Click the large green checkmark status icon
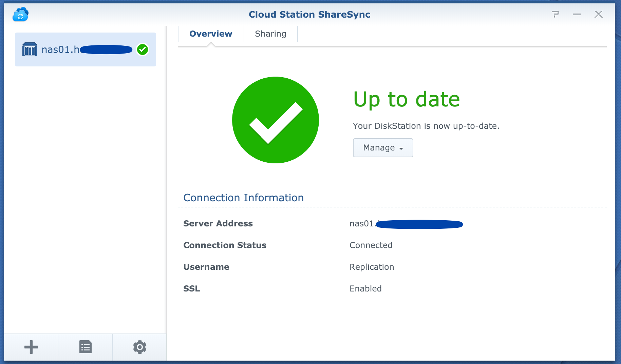The image size is (621, 364). pos(276,120)
